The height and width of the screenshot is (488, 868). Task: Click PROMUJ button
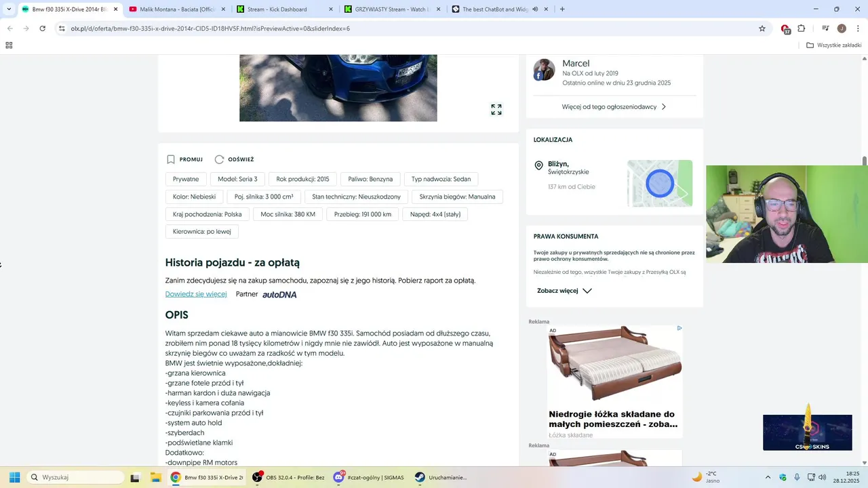pos(184,159)
